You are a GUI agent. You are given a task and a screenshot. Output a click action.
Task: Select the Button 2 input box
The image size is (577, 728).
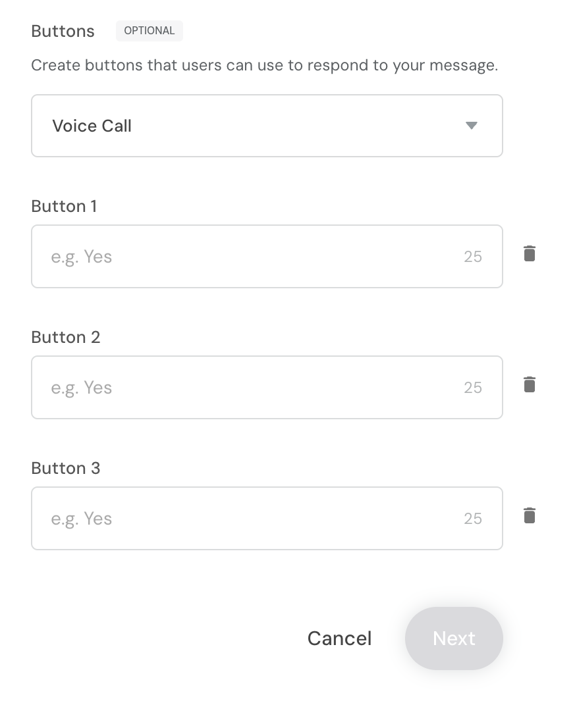point(267,387)
